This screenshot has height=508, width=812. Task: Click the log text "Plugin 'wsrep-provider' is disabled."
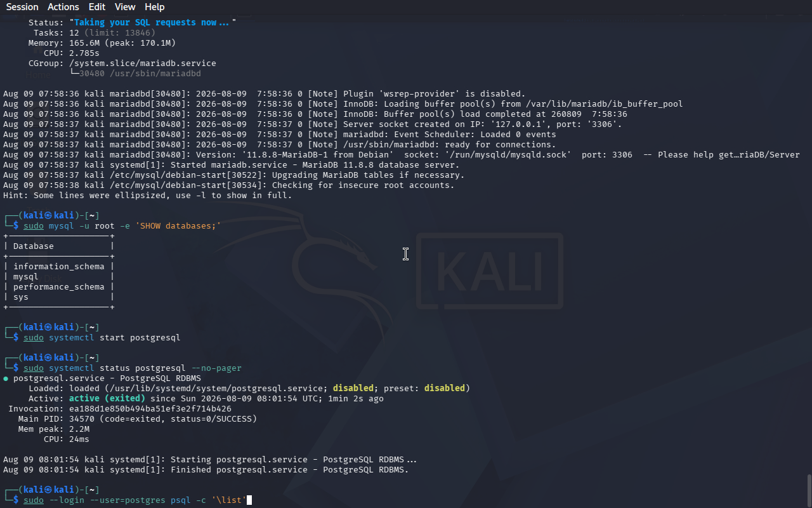[x=435, y=93]
